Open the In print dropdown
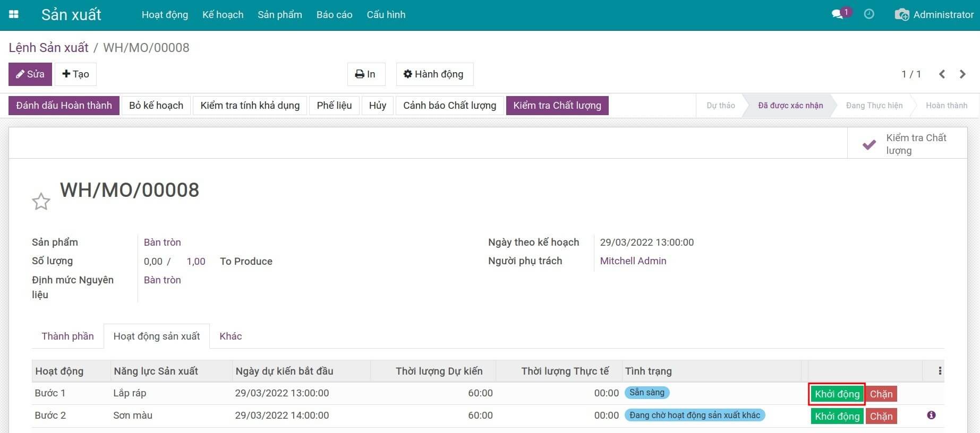Screen dimensions: 980x433 click(365, 74)
